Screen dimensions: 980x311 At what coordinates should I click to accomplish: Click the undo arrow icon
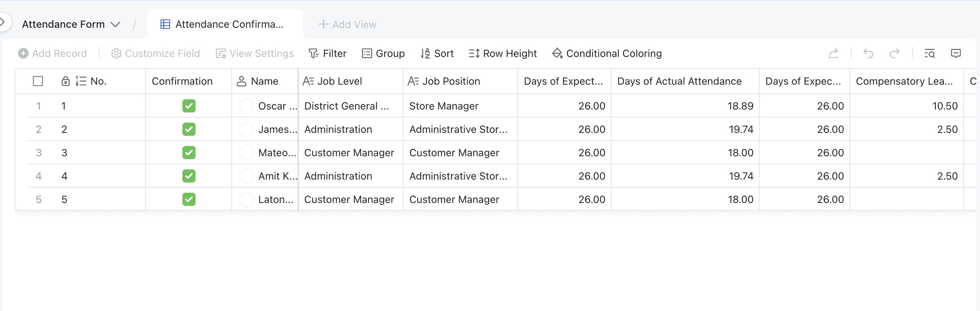pos(868,53)
